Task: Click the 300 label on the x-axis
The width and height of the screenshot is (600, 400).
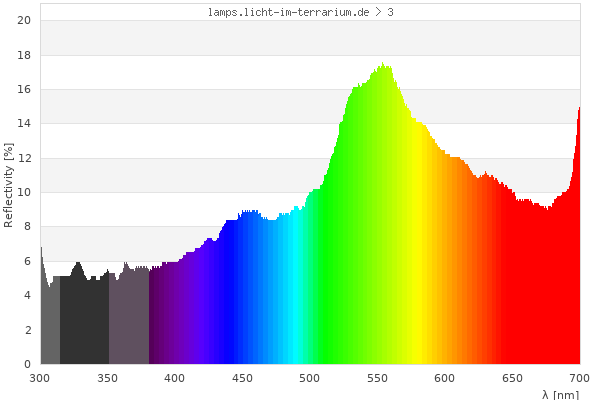Action: (40, 378)
